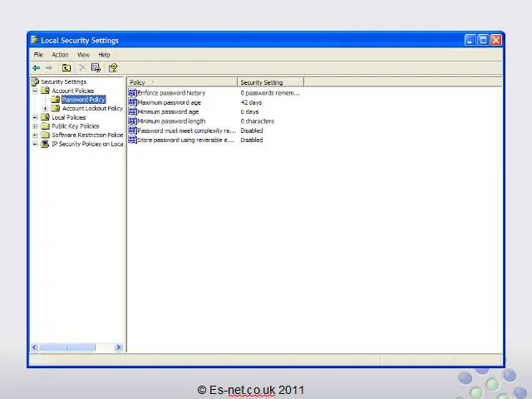Open the View menu

[83, 55]
